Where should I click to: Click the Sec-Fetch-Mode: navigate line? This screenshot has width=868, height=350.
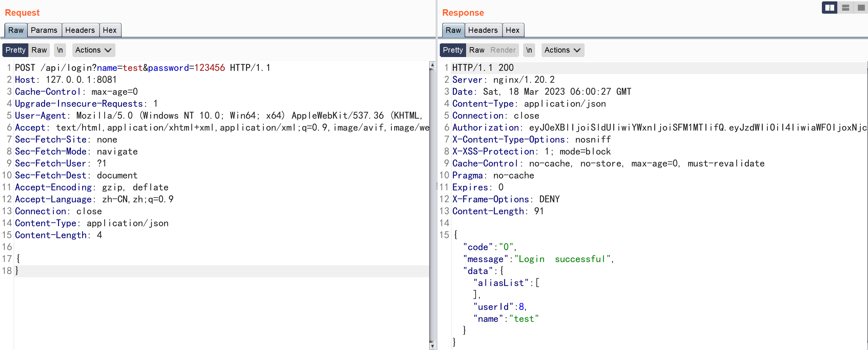tap(76, 151)
